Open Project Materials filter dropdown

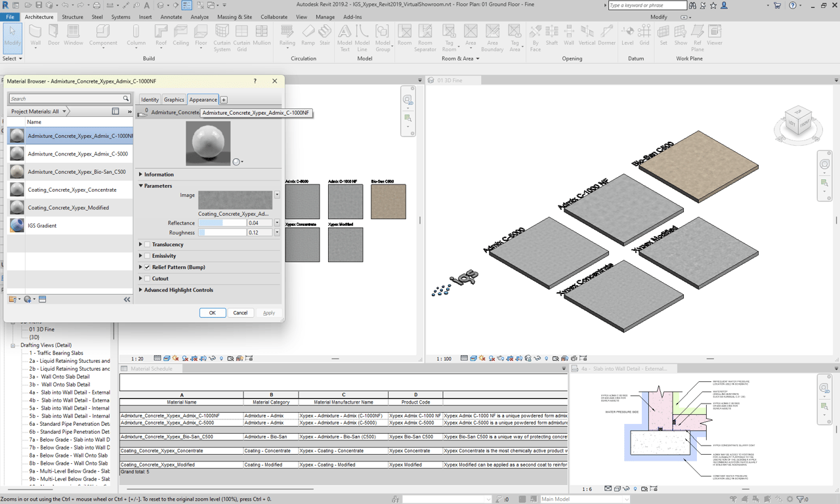[39, 112]
